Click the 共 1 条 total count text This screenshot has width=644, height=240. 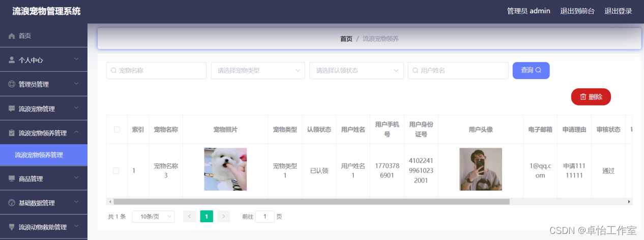click(116, 217)
